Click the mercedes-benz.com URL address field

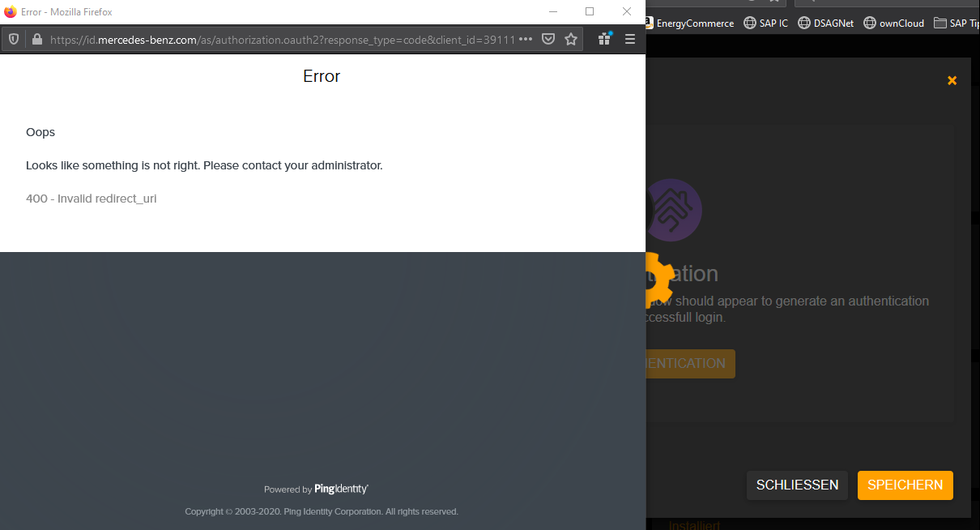pyautogui.click(x=275, y=39)
